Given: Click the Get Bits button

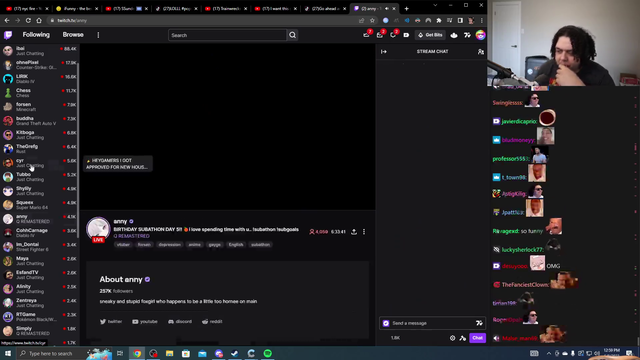Looking at the screenshot, I should tap(431, 35).
